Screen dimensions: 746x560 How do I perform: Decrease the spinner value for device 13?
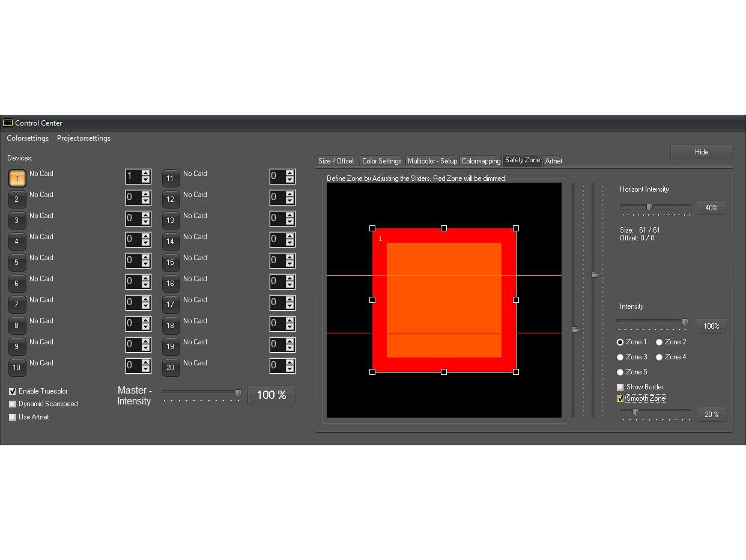tap(290, 222)
